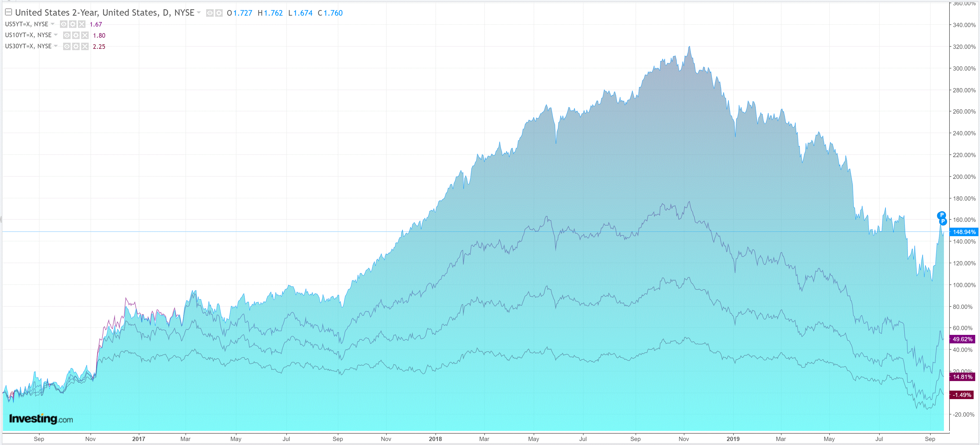The width and height of the screenshot is (980, 445).
Task: Toggle visibility eye of United States 2-Year series
Action: pyautogui.click(x=210, y=13)
